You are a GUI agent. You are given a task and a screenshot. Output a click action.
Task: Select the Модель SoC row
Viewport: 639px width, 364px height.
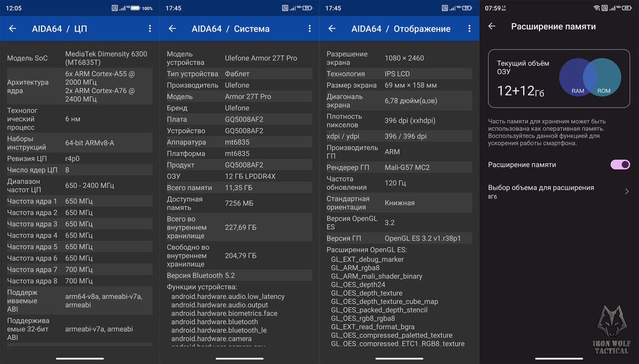[x=80, y=58]
